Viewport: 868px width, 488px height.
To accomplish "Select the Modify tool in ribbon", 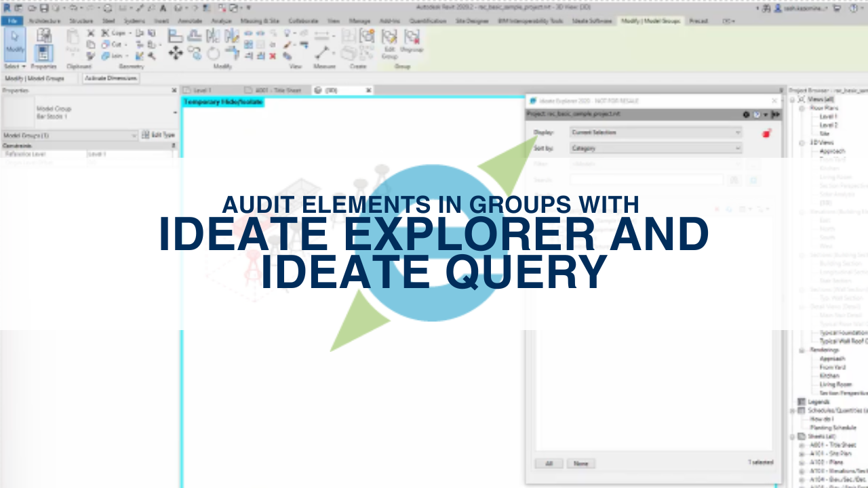I will pyautogui.click(x=15, y=43).
